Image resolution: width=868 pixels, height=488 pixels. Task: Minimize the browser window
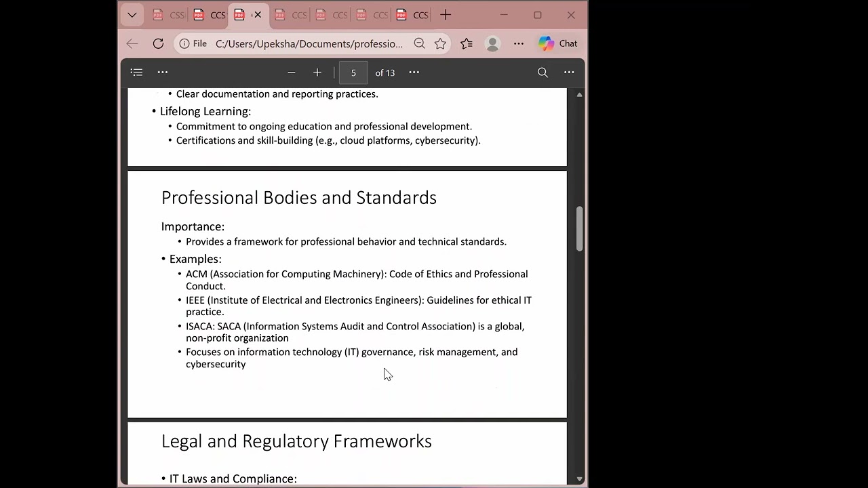pos(504,15)
